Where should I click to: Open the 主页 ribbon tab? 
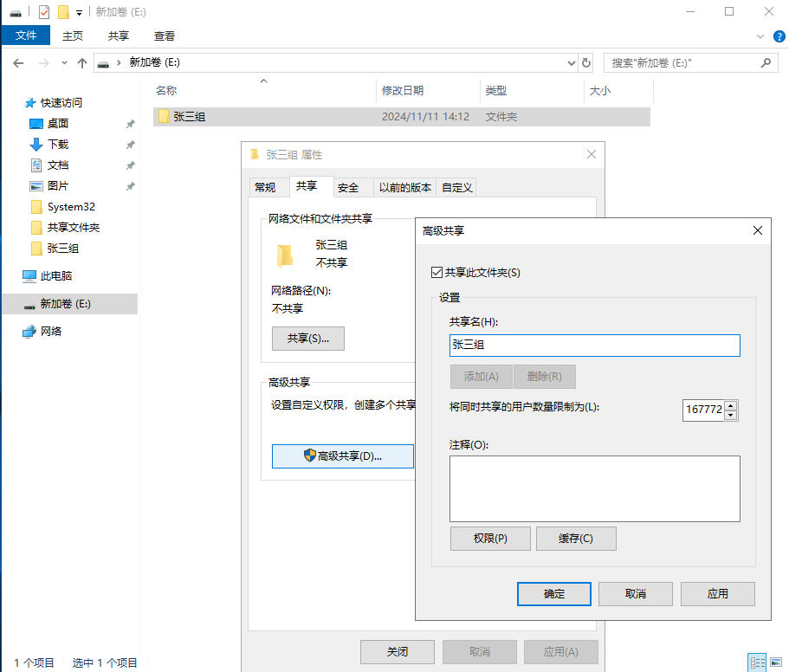coord(73,36)
